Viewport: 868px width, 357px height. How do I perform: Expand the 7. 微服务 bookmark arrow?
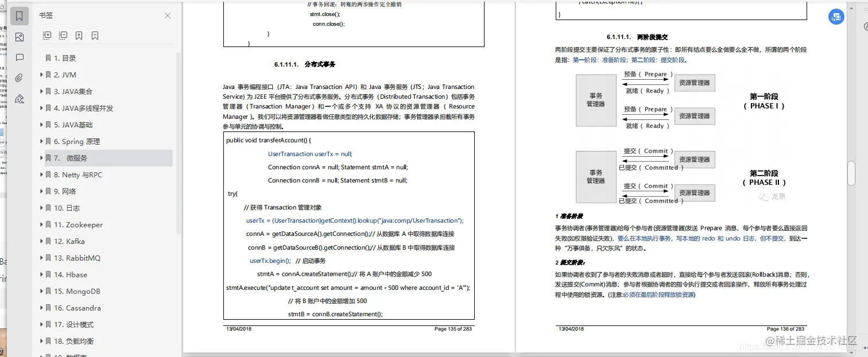(x=41, y=158)
